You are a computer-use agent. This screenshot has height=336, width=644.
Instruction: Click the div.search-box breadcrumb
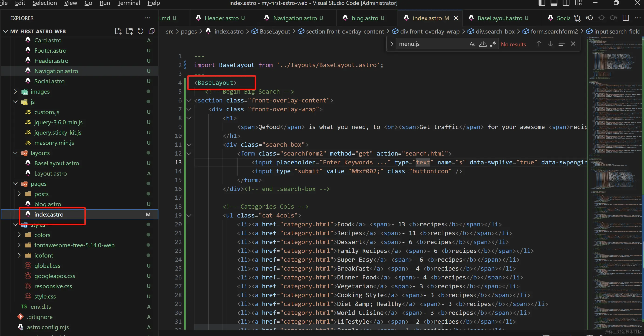[x=495, y=31]
